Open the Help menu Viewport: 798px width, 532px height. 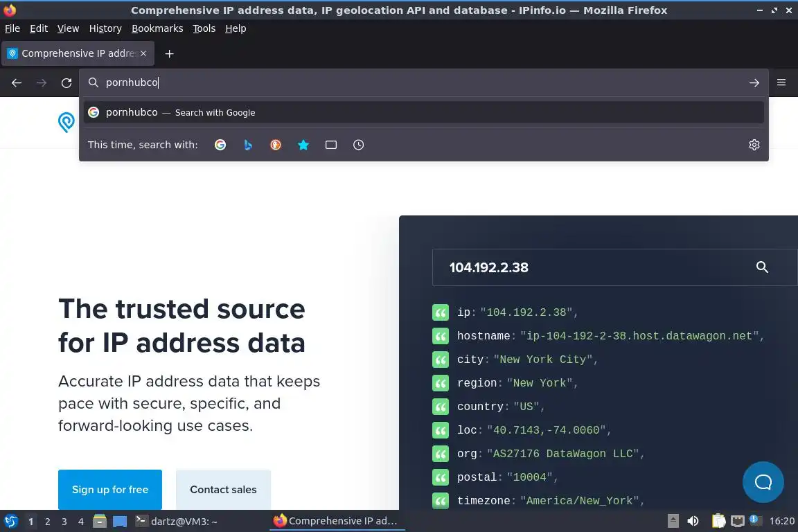point(236,28)
